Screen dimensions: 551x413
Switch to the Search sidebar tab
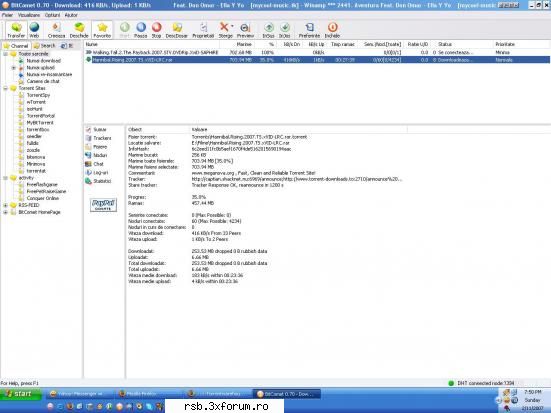click(x=44, y=46)
